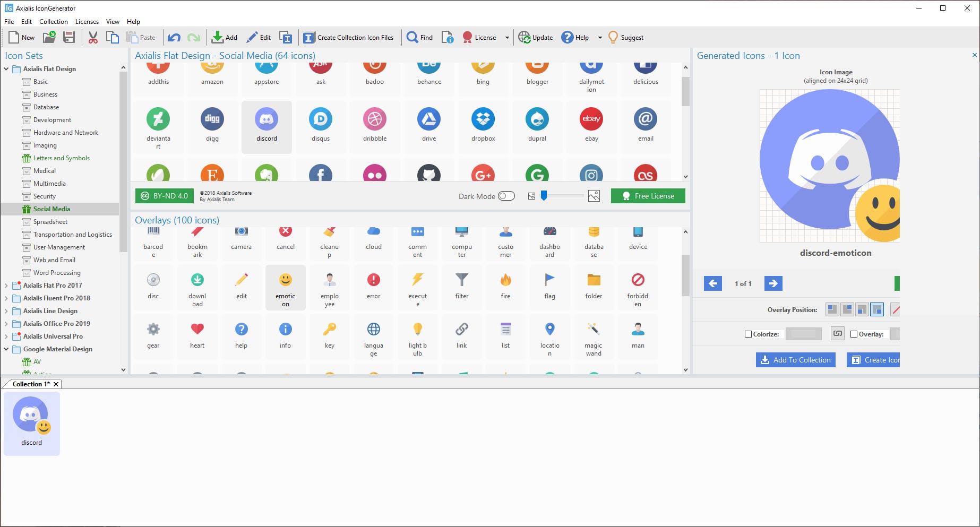Image resolution: width=980 pixels, height=527 pixels.
Task: Click the icon size slider handle
Action: click(x=544, y=196)
